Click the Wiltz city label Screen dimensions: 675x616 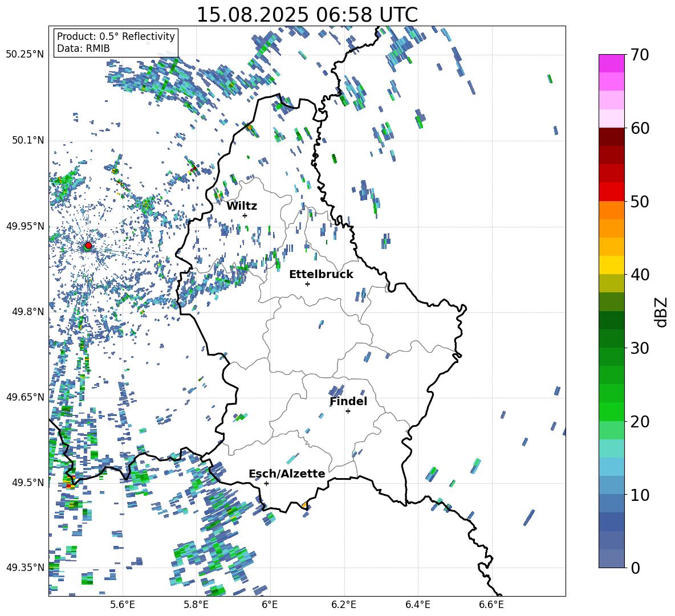(242, 206)
